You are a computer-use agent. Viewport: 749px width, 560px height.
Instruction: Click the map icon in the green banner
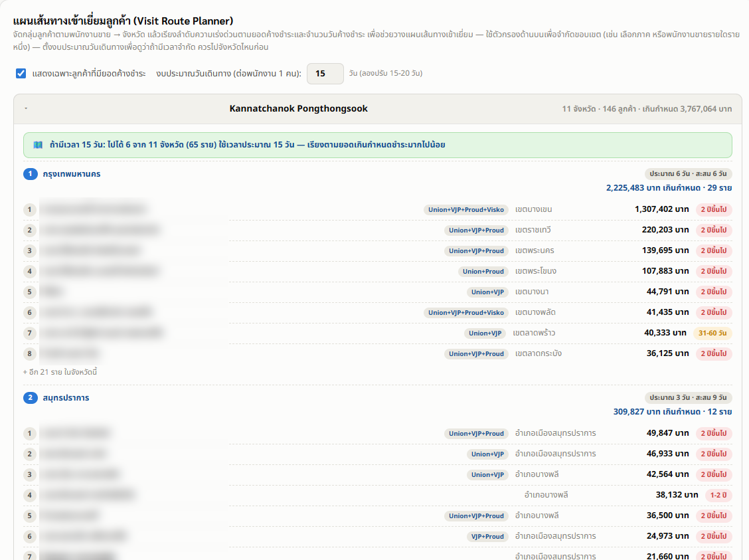point(39,145)
